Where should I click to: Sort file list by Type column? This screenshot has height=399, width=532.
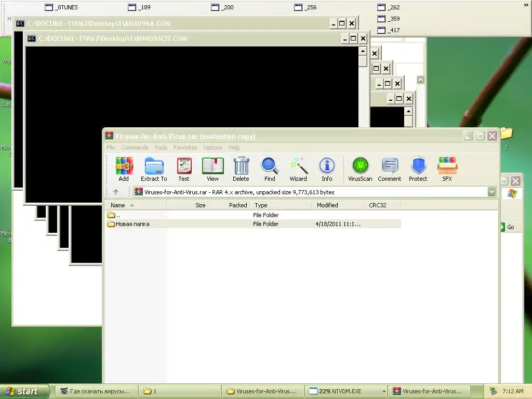[x=281, y=205]
